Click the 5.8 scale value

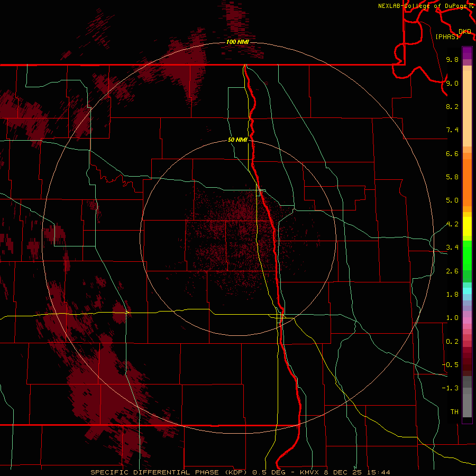pyautogui.click(x=452, y=177)
